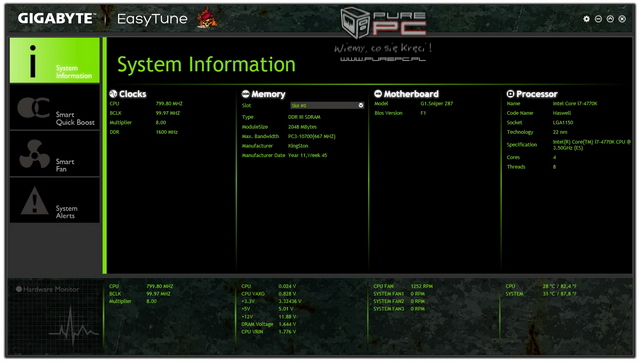Viewport: 640px width, 363px height.
Task: Open the memory Slot dropdown
Action: [327, 105]
